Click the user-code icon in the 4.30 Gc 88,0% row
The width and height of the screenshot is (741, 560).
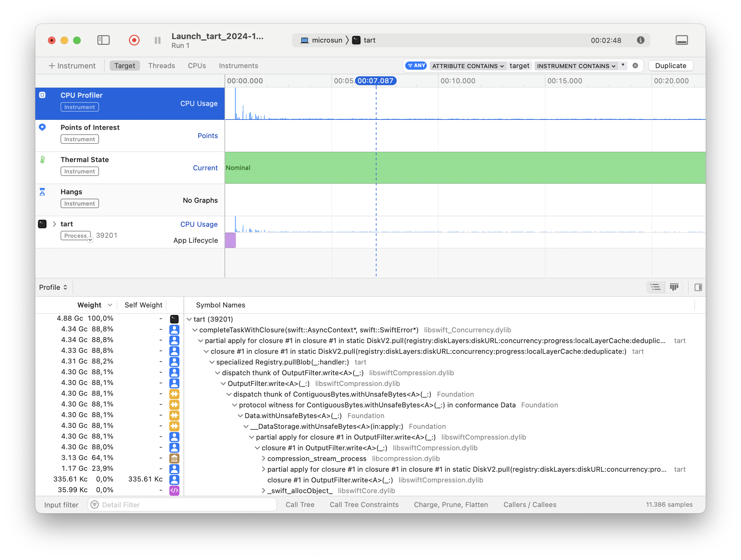[x=174, y=447]
